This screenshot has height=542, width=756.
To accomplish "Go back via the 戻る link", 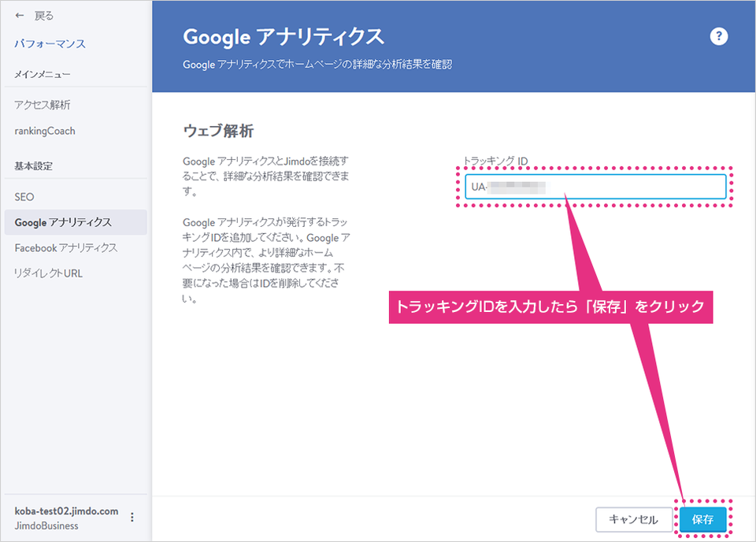I will (x=44, y=16).
